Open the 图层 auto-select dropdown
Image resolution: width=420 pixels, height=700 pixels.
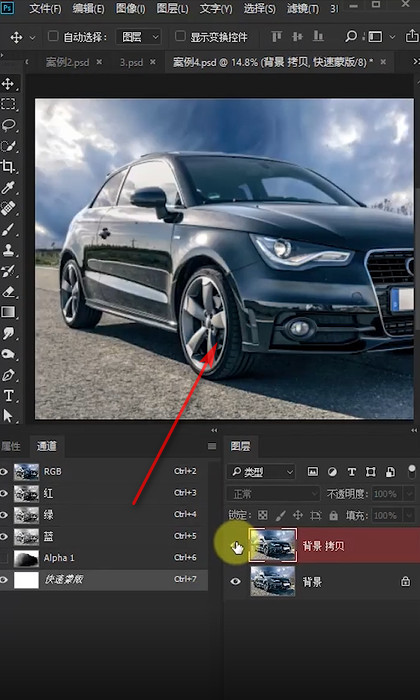point(138,37)
